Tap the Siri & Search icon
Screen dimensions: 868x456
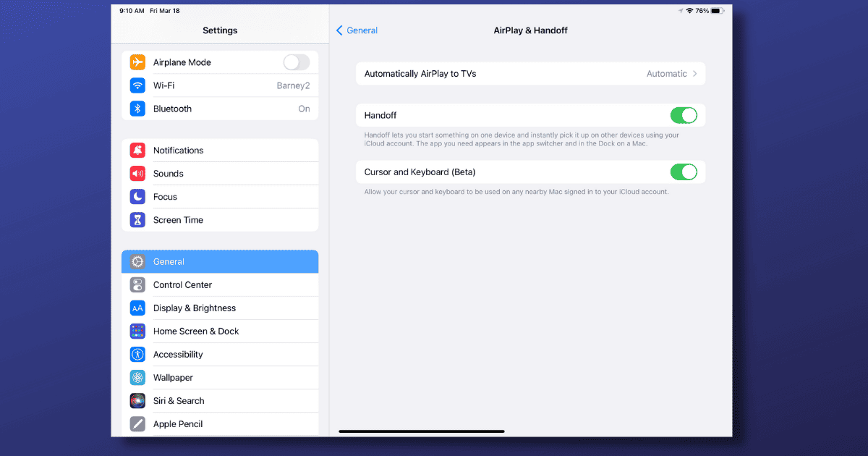[137, 401]
